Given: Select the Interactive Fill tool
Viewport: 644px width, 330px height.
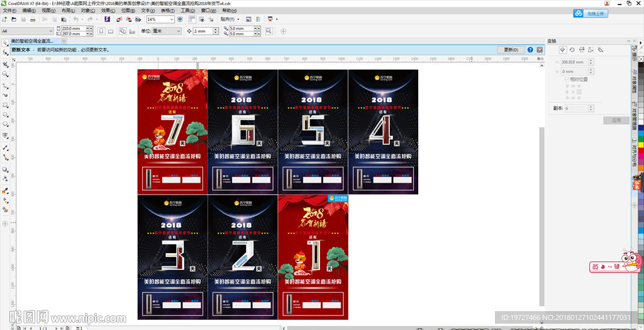Looking at the screenshot, I should 5,200.
